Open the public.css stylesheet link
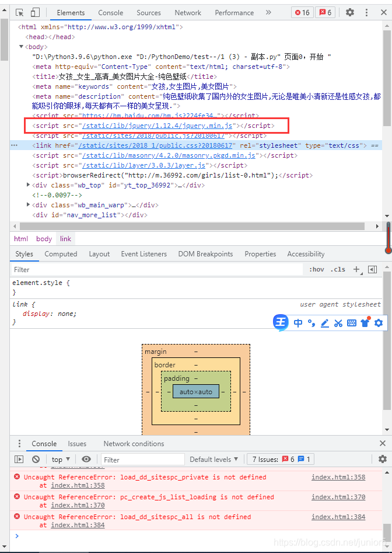392x553 pixels. (155, 145)
